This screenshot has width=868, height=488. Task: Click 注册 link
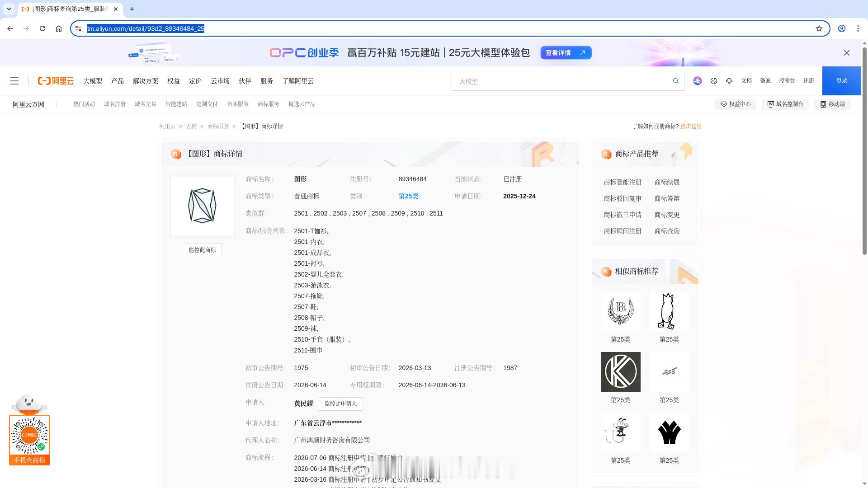coord(809,80)
